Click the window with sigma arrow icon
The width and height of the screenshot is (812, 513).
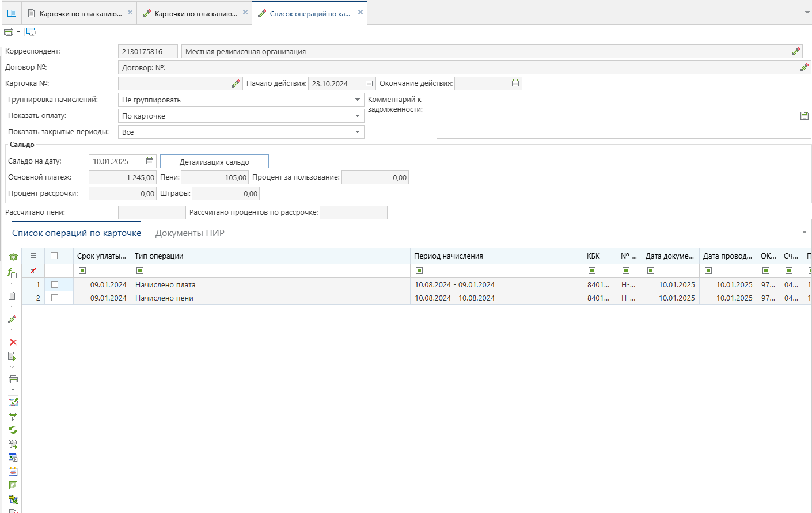pos(13,458)
